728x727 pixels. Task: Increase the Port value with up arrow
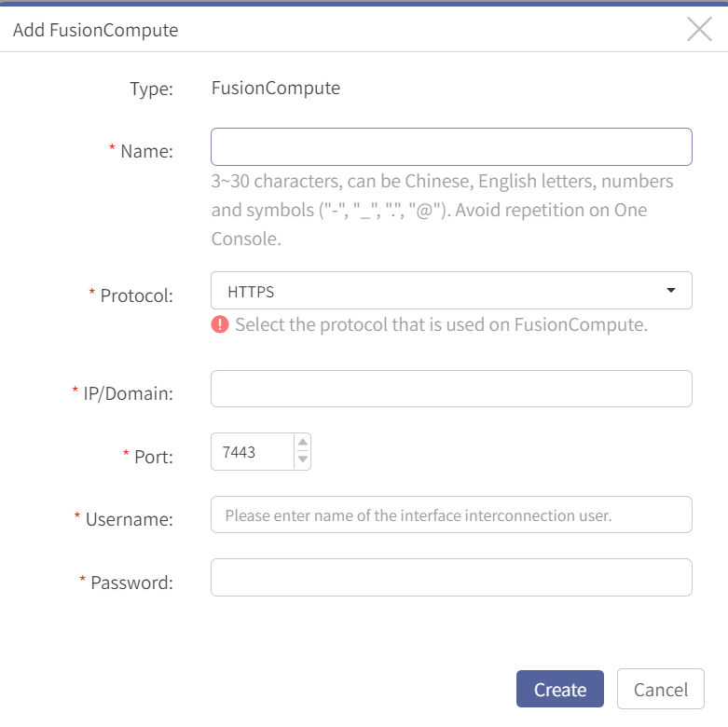coord(303,442)
